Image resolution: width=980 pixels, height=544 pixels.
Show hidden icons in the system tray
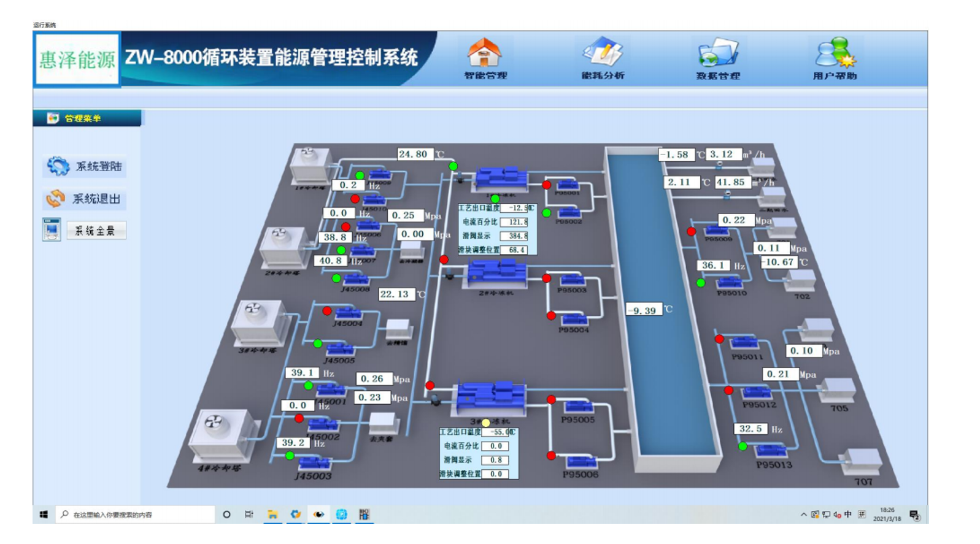pyautogui.click(x=803, y=515)
